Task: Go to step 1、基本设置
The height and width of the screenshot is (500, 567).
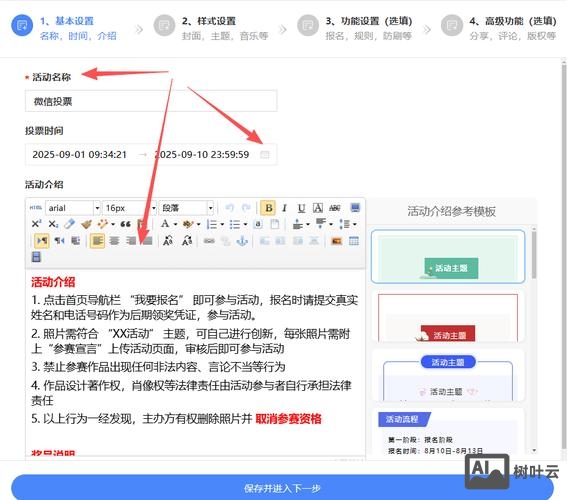Action: (x=64, y=27)
